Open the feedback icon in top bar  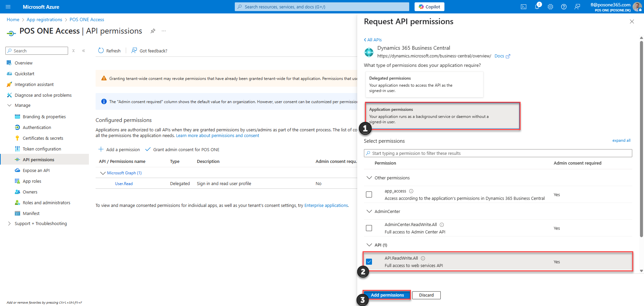pos(577,7)
